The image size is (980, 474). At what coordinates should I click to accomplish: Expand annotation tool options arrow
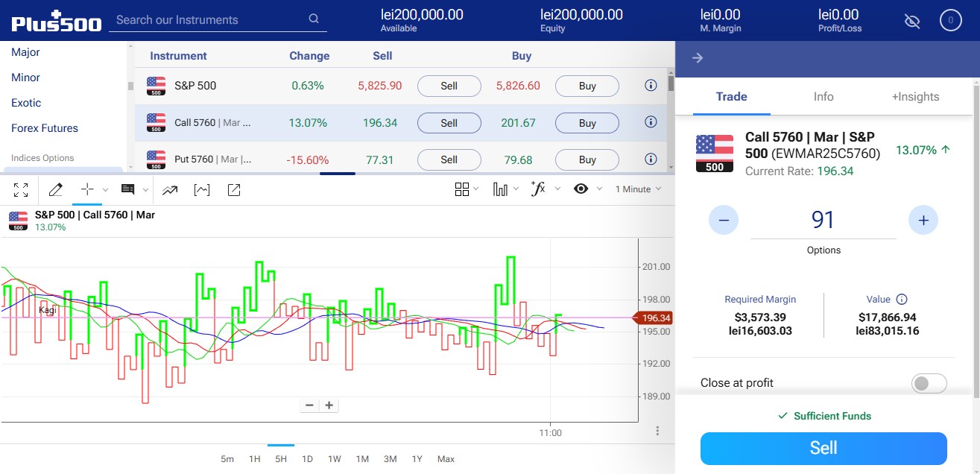click(x=145, y=190)
